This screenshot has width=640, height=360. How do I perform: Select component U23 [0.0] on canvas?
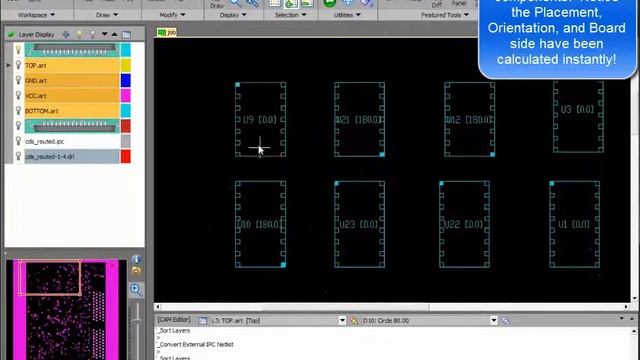tap(359, 224)
